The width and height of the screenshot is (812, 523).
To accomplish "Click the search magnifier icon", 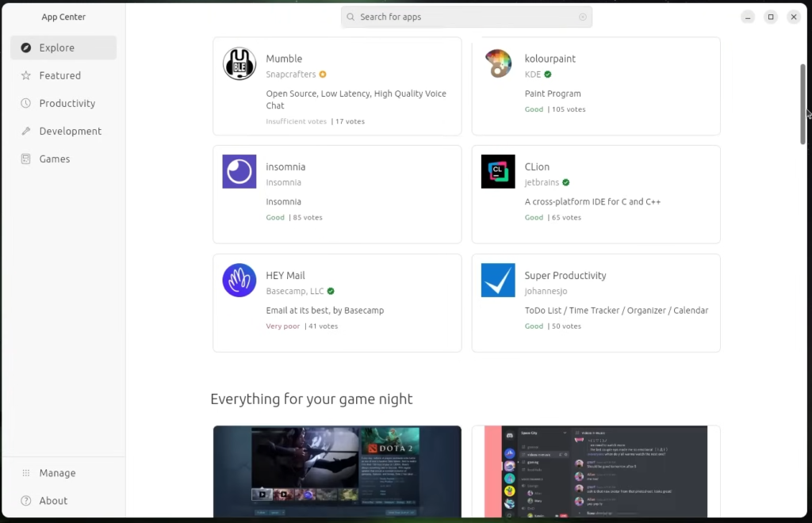I will point(350,17).
